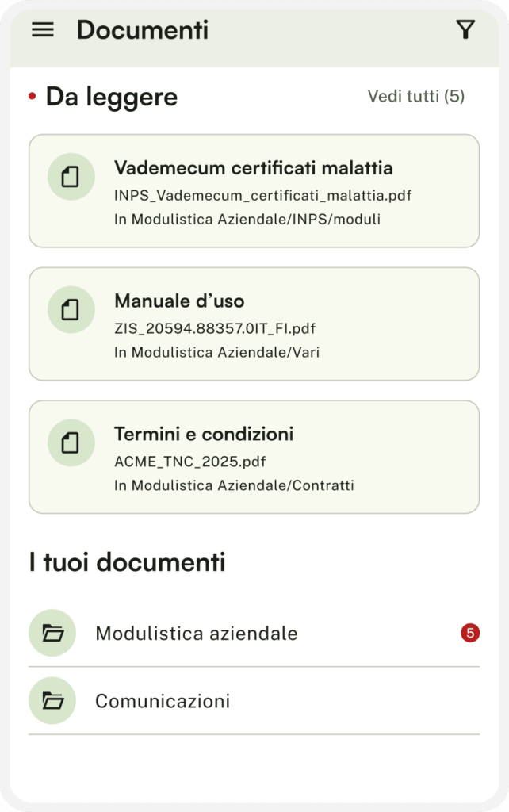This screenshot has width=509, height=812.
Task: Click the "Documenti" page title
Action: coord(143,30)
